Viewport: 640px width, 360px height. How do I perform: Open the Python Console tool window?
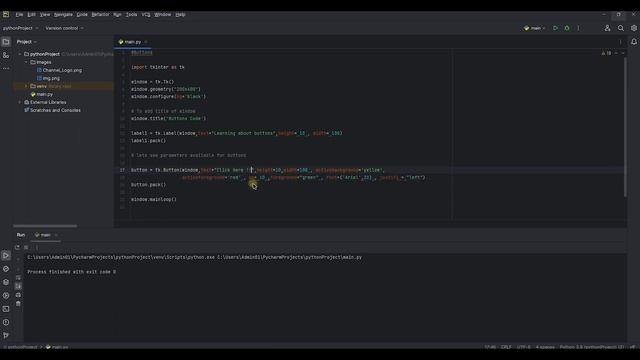coord(6,269)
